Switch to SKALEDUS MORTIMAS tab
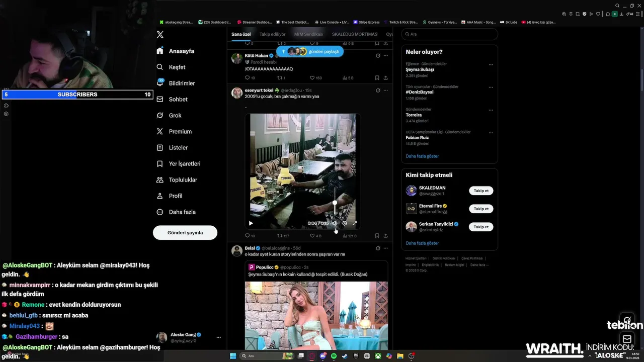 point(355,34)
